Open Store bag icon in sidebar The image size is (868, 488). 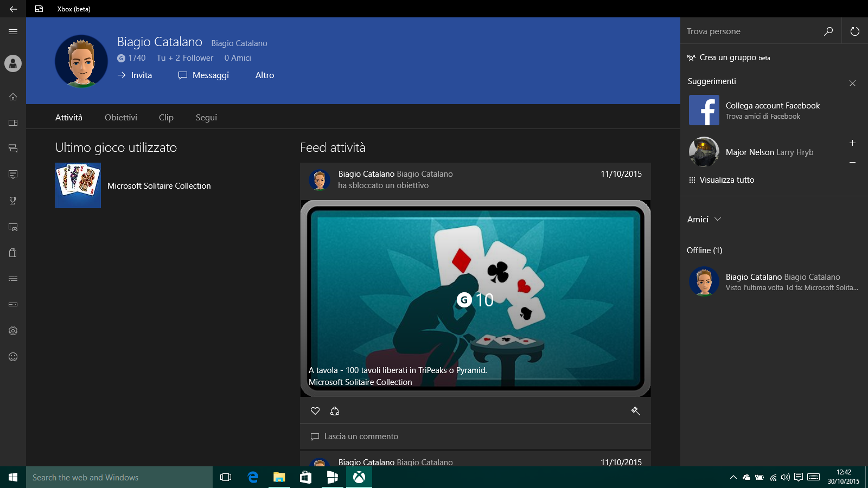click(x=13, y=253)
